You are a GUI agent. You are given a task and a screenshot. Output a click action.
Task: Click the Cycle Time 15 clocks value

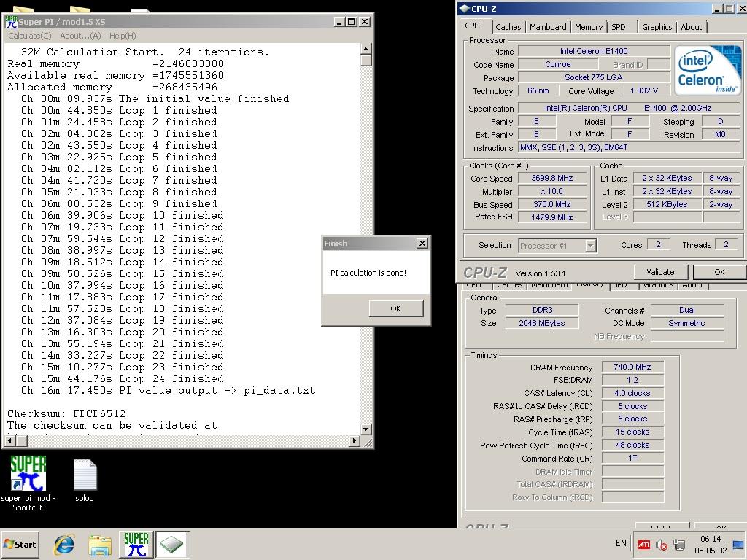pyautogui.click(x=632, y=432)
